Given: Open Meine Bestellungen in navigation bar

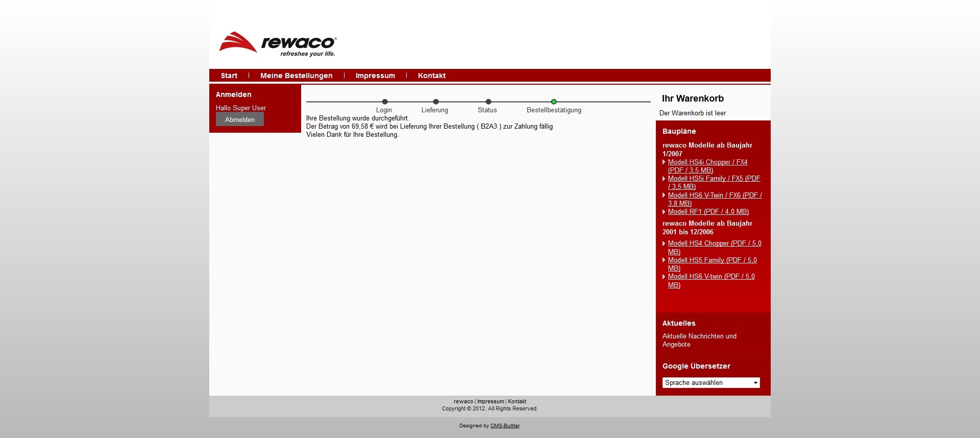Looking at the screenshot, I should (x=296, y=76).
